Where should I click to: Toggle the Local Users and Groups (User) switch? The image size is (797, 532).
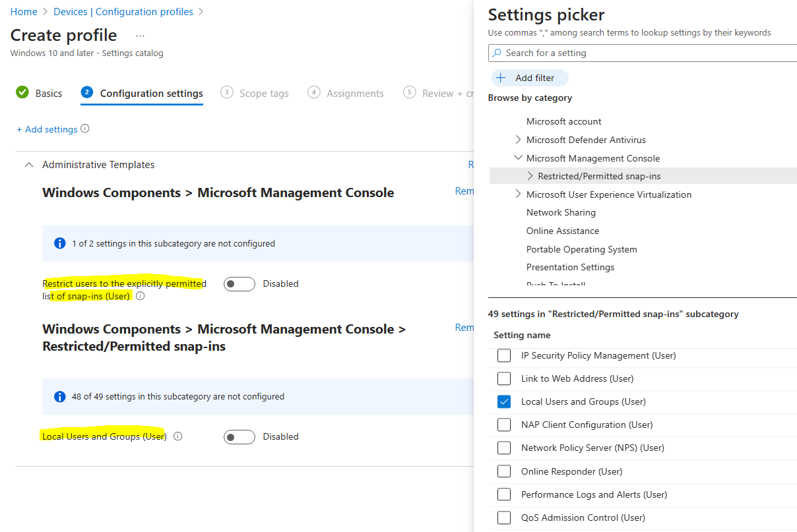tap(239, 437)
